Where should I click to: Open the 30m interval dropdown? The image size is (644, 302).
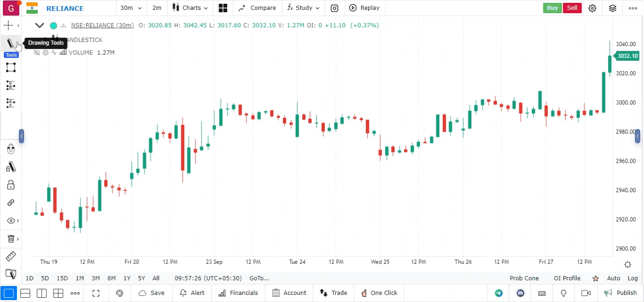131,8
